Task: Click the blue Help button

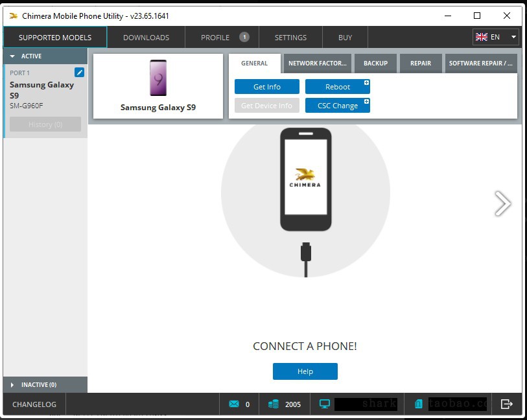Action: click(x=305, y=371)
